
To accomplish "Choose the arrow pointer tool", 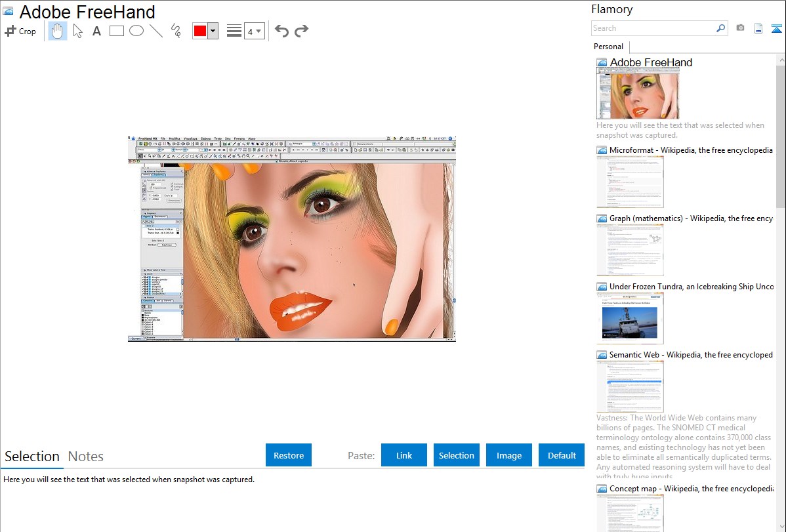I will [77, 31].
